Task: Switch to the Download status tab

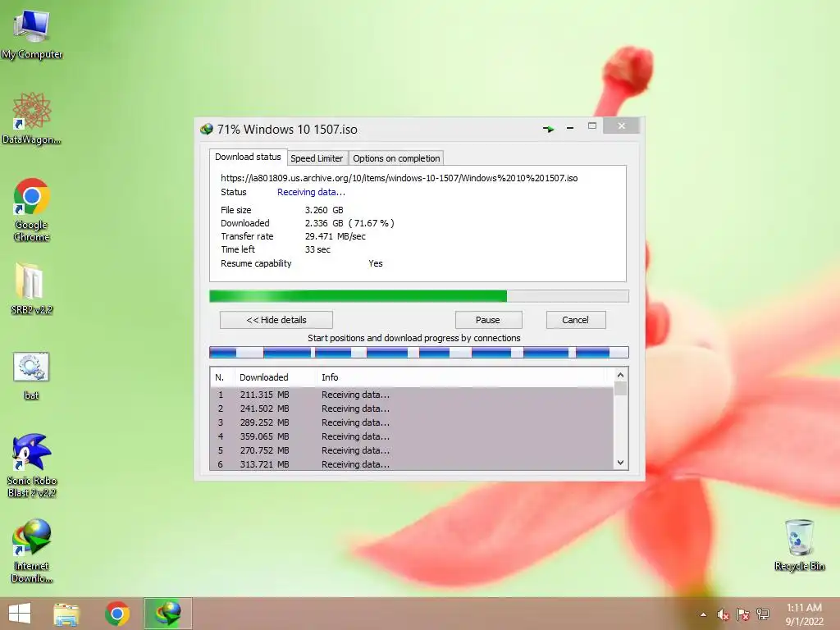Action: click(248, 157)
